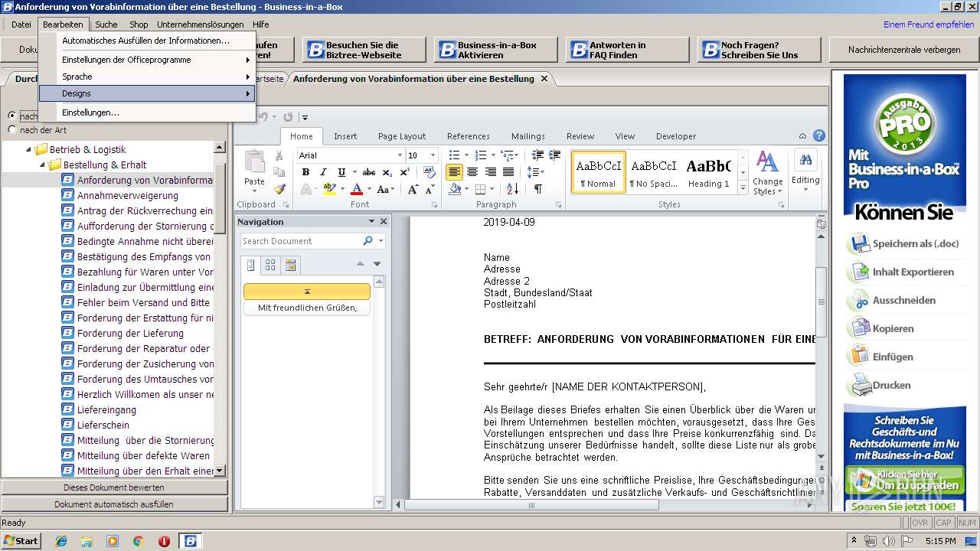The width and height of the screenshot is (980, 551).
Task: Collapse the Betrieb & Logistik folder
Action: [x=28, y=150]
